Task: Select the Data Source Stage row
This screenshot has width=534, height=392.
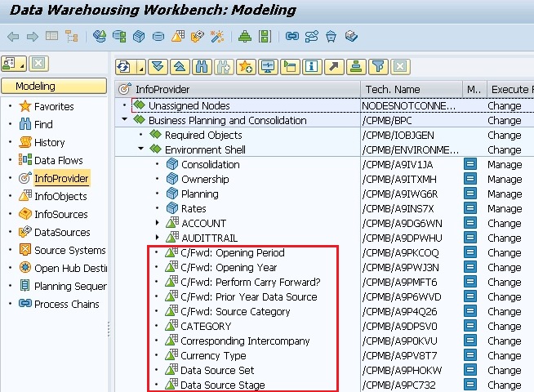Action: [x=222, y=385]
